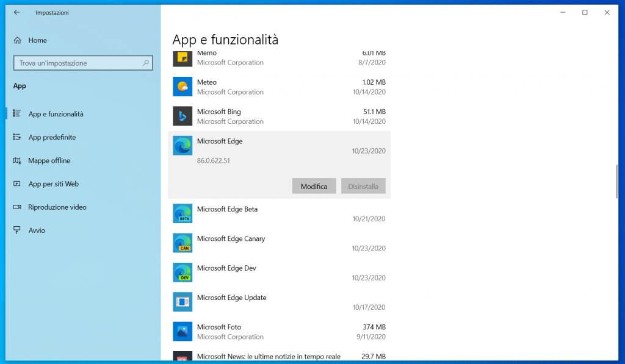Click the Microsoft Edge Canary app icon

click(182, 243)
